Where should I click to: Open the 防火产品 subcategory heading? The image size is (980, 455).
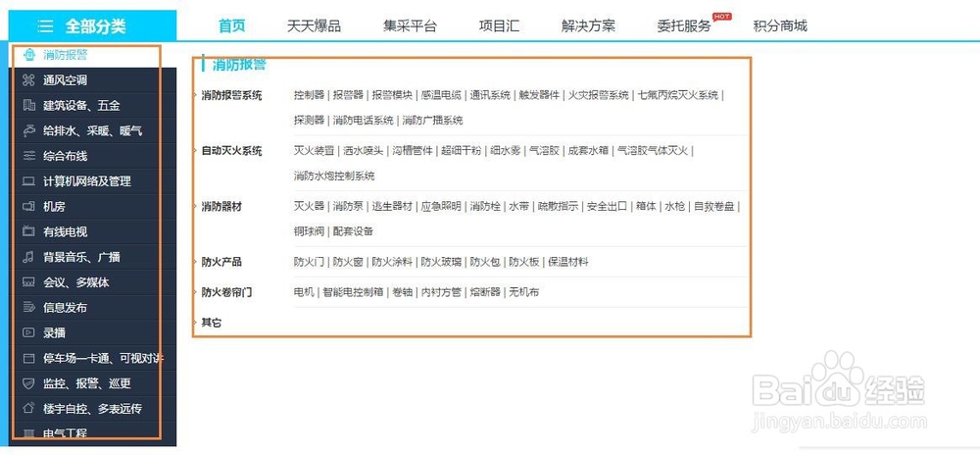tap(221, 262)
